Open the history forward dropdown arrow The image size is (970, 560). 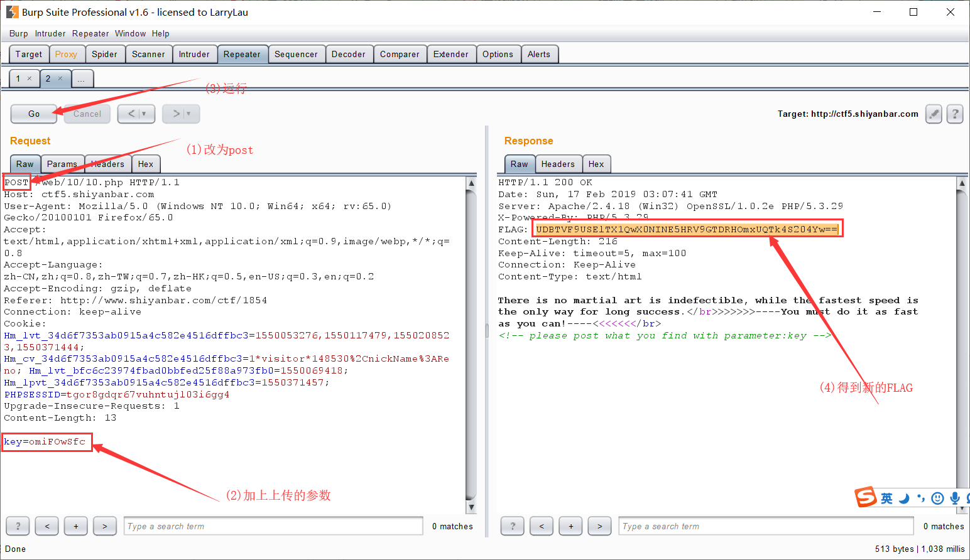(188, 114)
